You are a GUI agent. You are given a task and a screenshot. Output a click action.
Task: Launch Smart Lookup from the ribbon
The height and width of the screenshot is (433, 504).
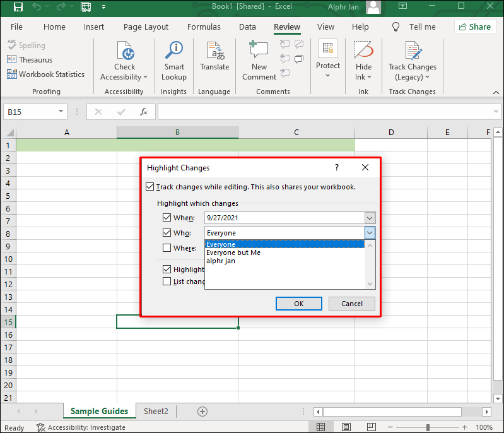coord(174,61)
